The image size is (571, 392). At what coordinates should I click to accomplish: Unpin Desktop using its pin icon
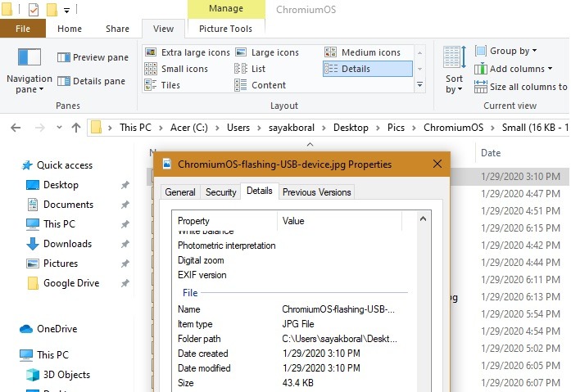(125, 185)
